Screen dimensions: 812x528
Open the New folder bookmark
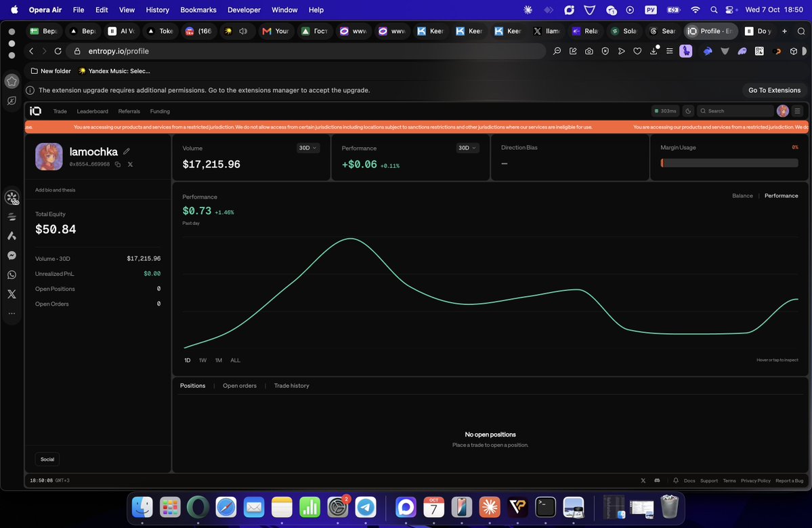pyautogui.click(x=51, y=71)
